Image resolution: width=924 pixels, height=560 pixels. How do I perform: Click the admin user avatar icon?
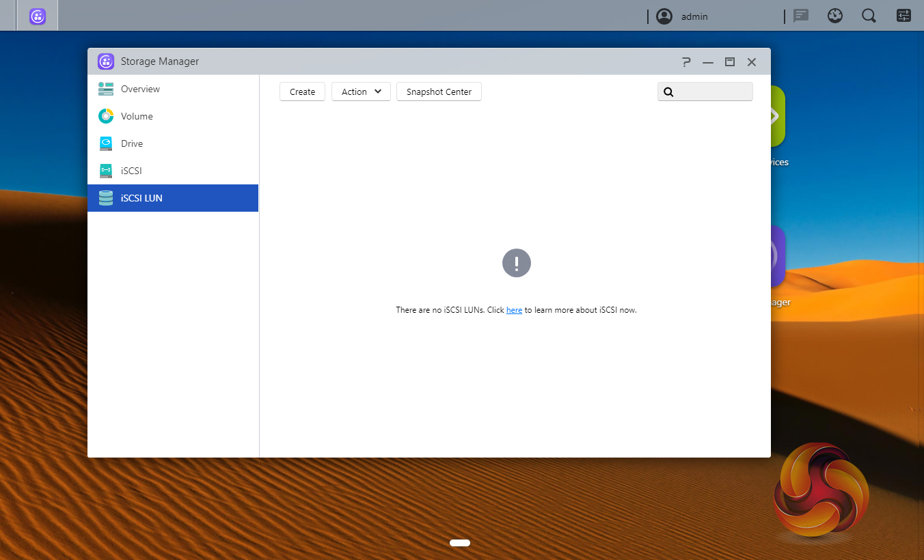pyautogui.click(x=664, y=16)
